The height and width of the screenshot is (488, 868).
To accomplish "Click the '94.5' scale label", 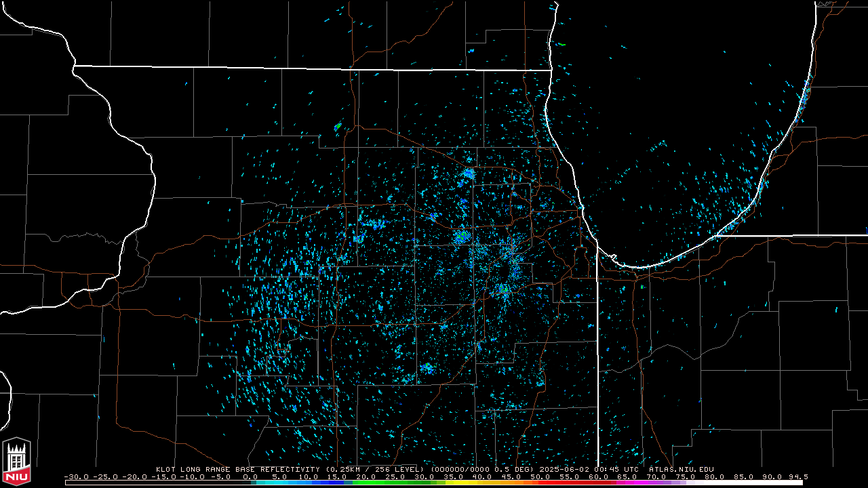I will click(799, 476).
